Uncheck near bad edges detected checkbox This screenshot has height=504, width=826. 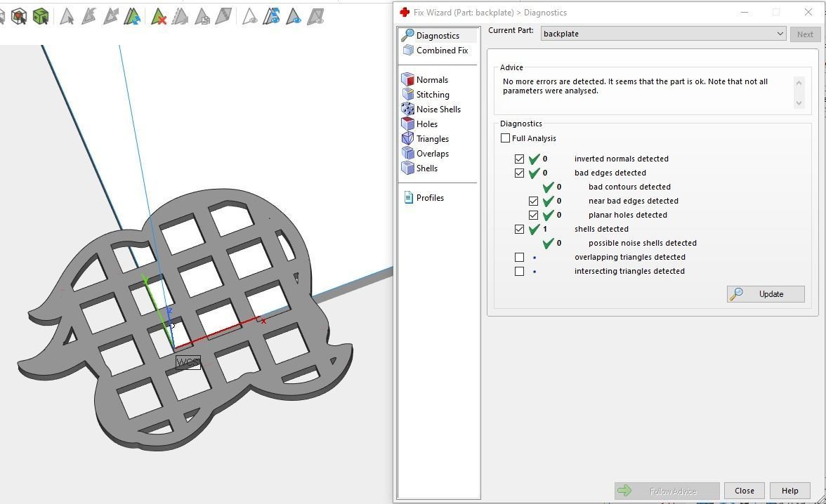[534, 201]
